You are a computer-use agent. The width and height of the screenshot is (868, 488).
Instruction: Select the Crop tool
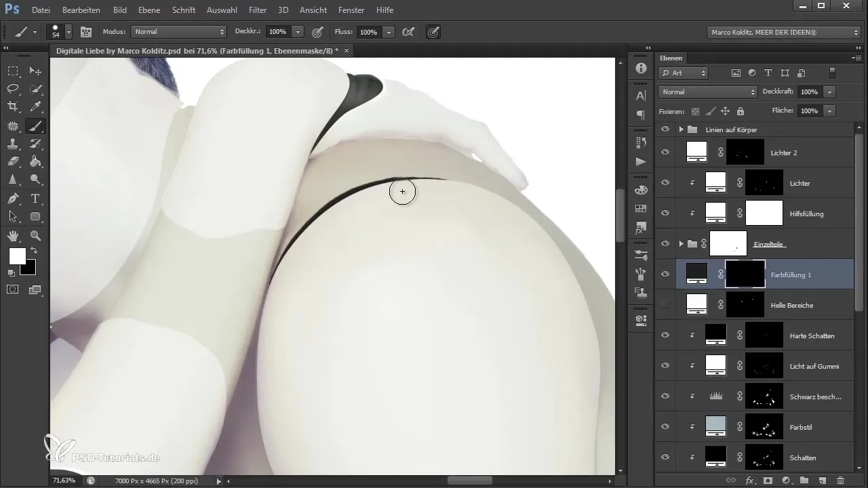tap(13, 106)
